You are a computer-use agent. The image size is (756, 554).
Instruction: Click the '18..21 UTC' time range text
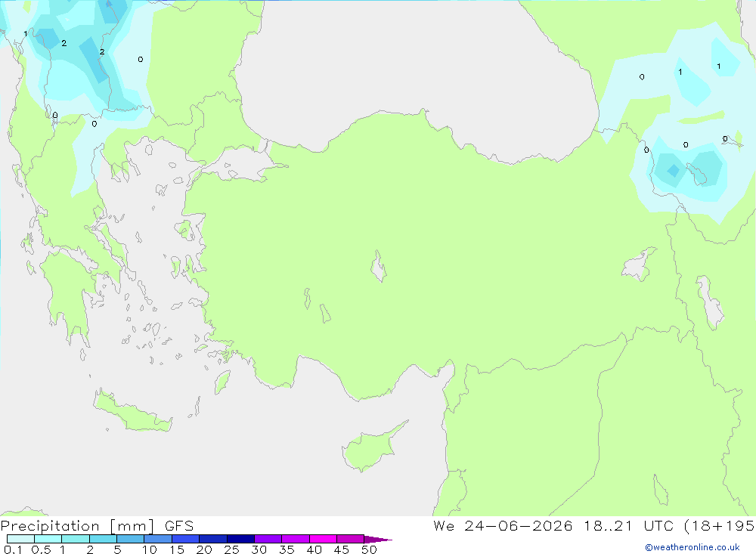tap(628, 525)
